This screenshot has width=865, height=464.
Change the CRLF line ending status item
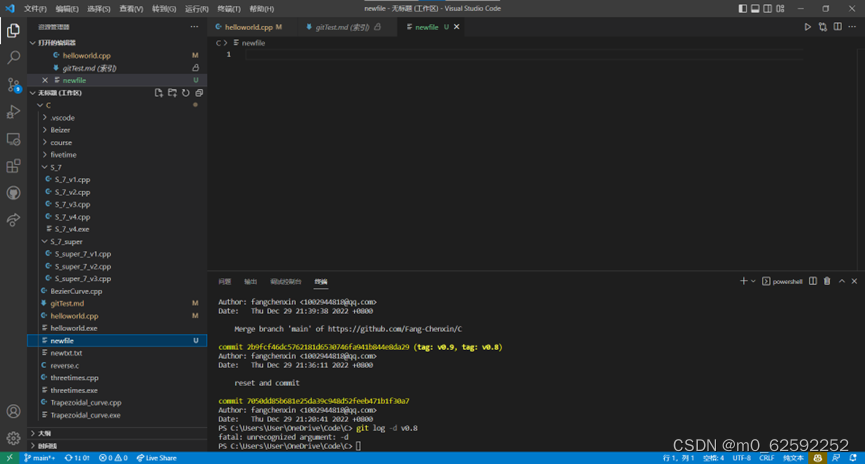coord(767,458)
